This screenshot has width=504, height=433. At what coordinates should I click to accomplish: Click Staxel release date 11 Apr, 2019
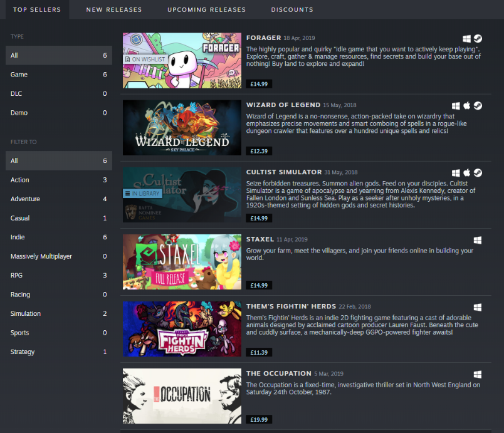292,239
